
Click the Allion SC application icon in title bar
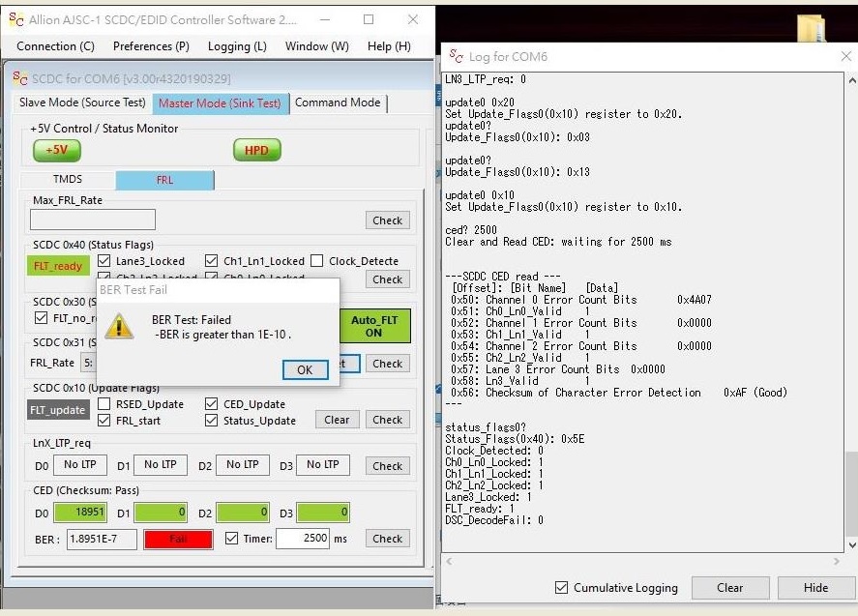(x=16, y=19)
